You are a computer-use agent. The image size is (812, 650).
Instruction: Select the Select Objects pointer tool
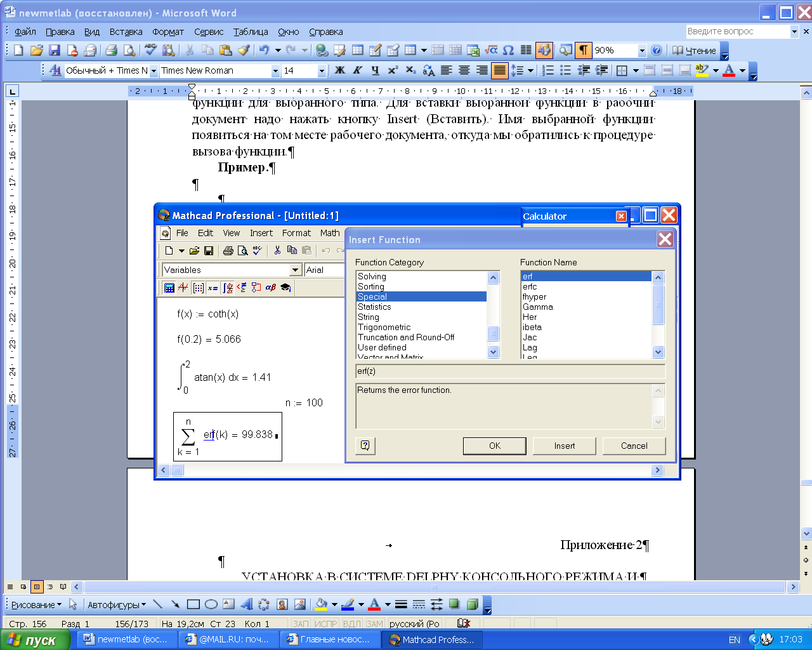(73, 604)
